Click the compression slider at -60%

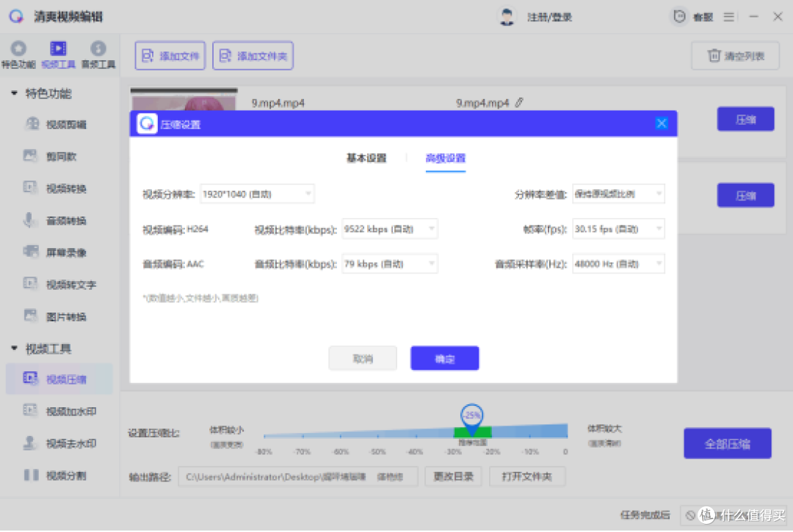341,434
